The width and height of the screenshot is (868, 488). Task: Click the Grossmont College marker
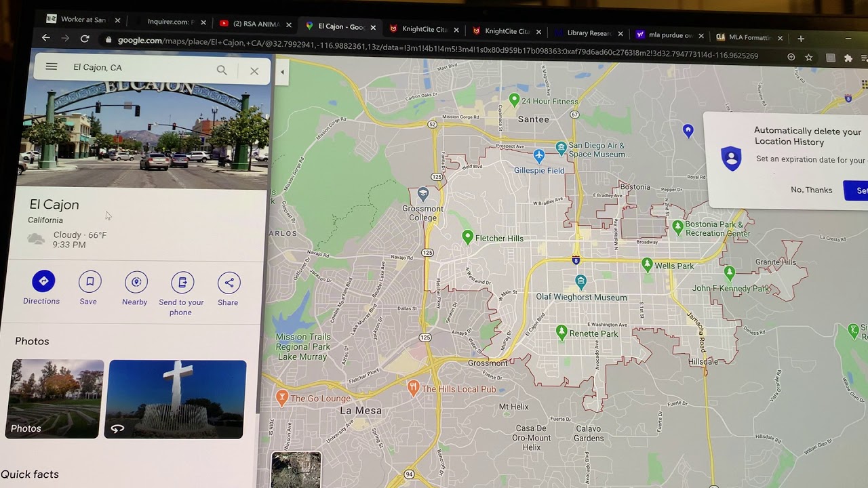423,195
